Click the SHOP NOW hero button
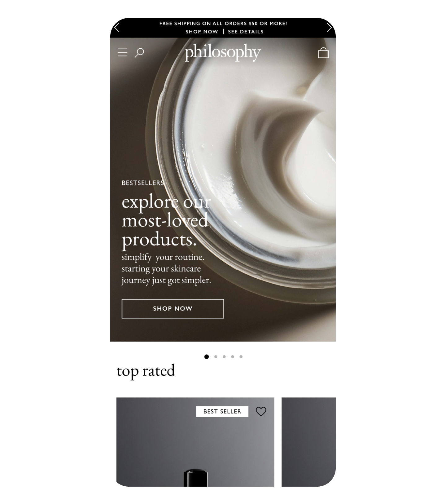This screenshot has width=446, height=504. point(173,309)
